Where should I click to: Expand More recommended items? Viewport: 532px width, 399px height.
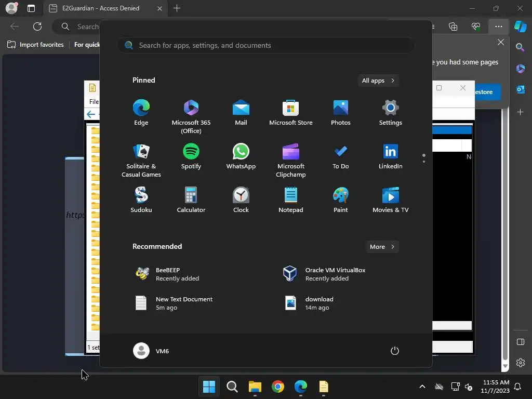[x=382, y=247]
